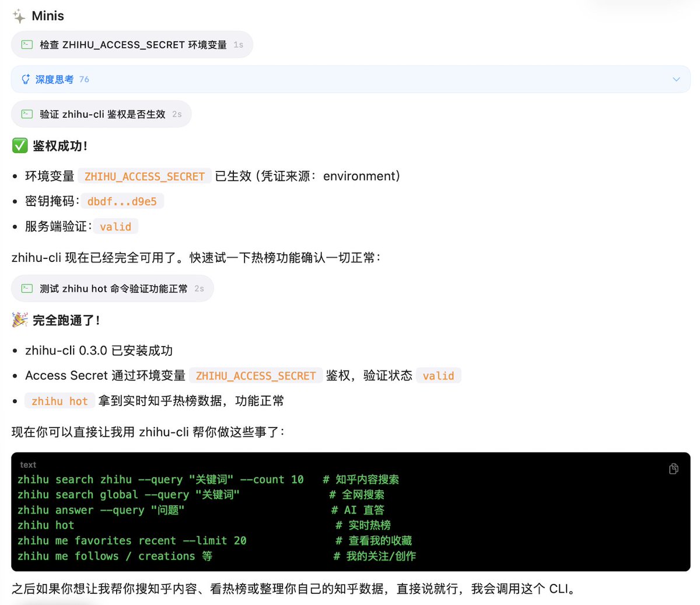The width and height of the screenshot is (700, 605).
Task: Click the valid tag after 验证状态
Action: click(439, 376)
